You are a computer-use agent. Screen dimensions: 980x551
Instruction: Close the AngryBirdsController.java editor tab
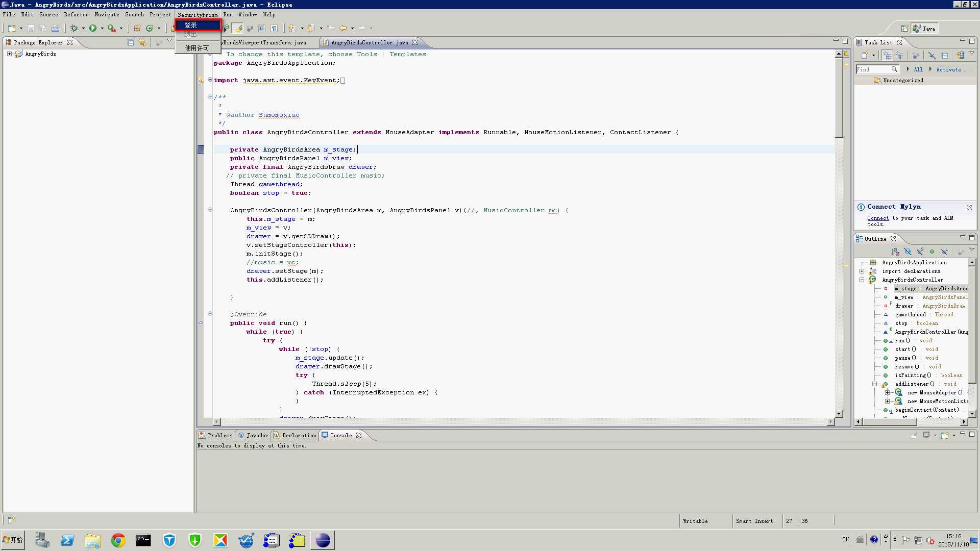click(x=415, y=42)
